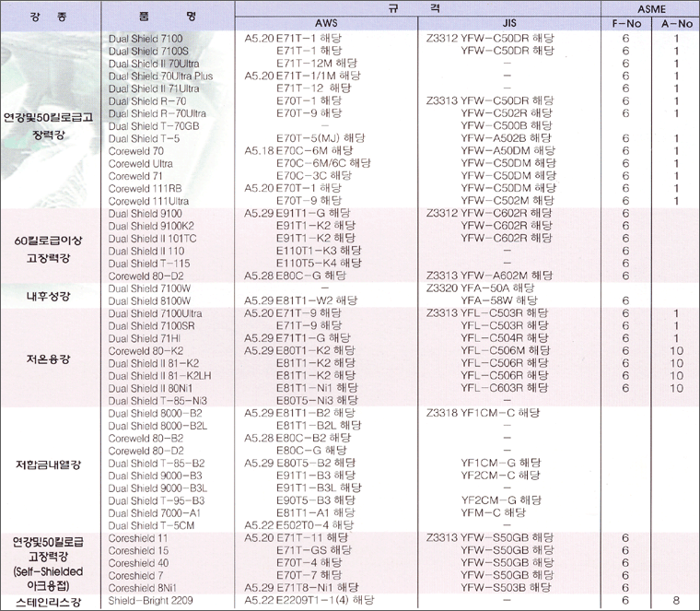Image resolution: width=700 pixels, height=611 pixels.
Task: Click product name 'Dual Shield 7100S'
Action: click(x=148, y=52)
